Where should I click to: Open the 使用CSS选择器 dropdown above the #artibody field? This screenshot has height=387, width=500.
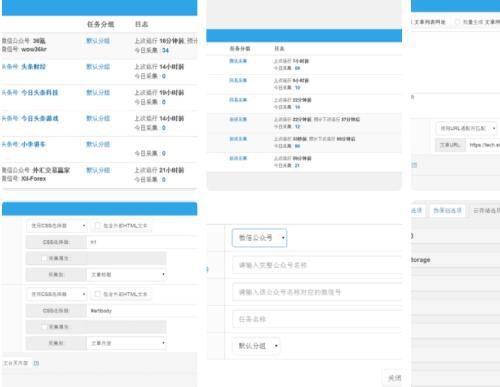tap(57, 294)
